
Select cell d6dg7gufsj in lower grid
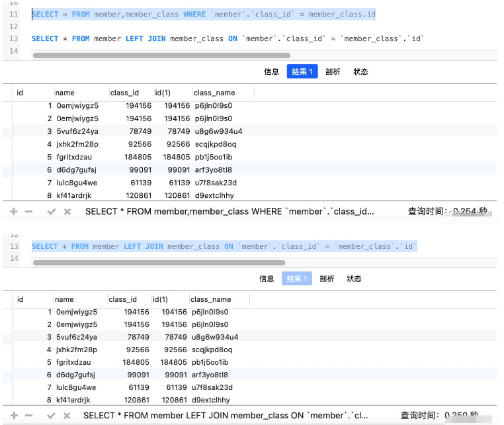click(75, 375)
